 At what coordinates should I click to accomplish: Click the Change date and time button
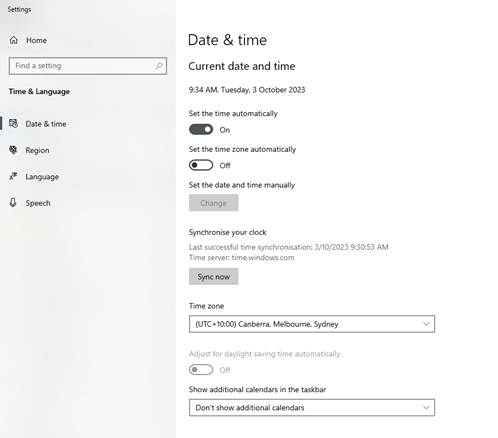coord(214,203)
